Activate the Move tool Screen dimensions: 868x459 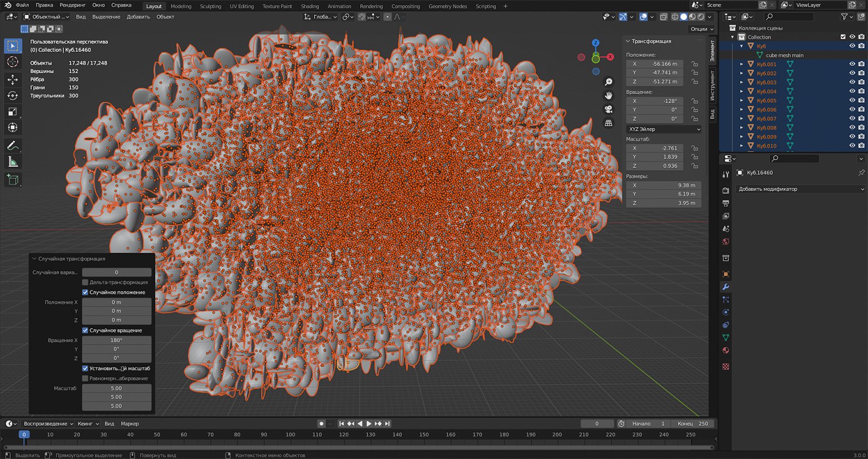[12, 80]
